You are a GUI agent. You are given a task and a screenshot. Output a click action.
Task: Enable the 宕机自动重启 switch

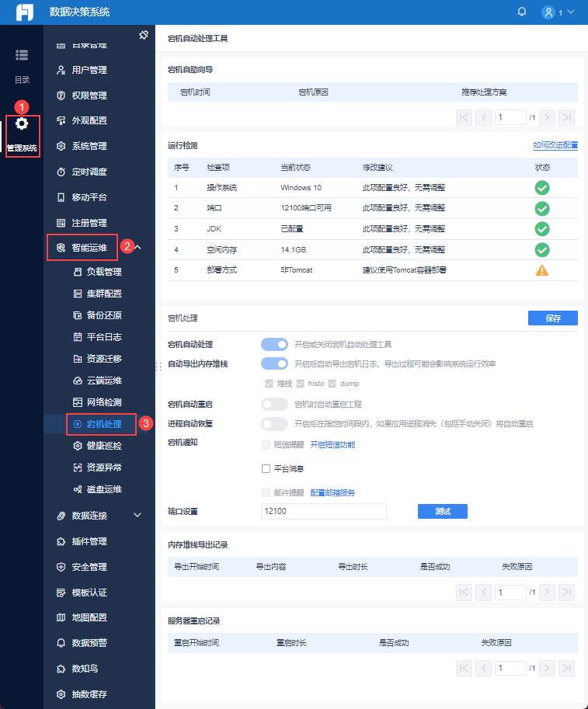click(x=274, y=405)
